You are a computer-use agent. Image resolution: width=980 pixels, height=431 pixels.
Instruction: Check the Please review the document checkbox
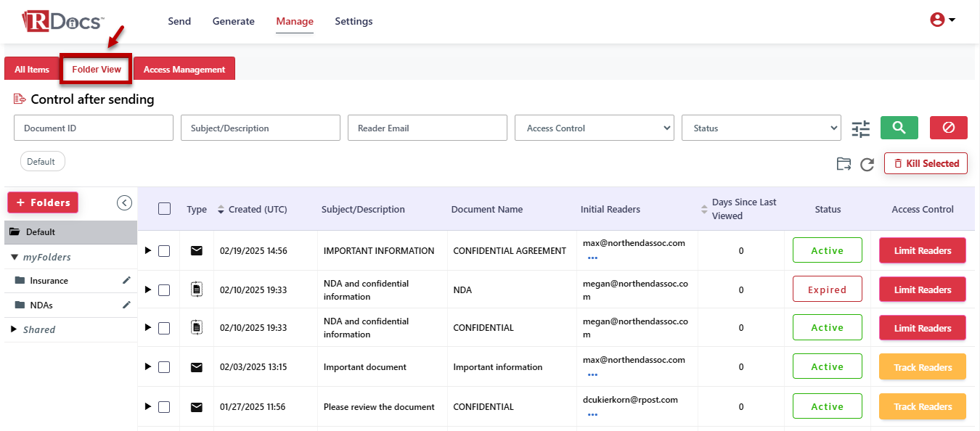(x=164, y=407)
